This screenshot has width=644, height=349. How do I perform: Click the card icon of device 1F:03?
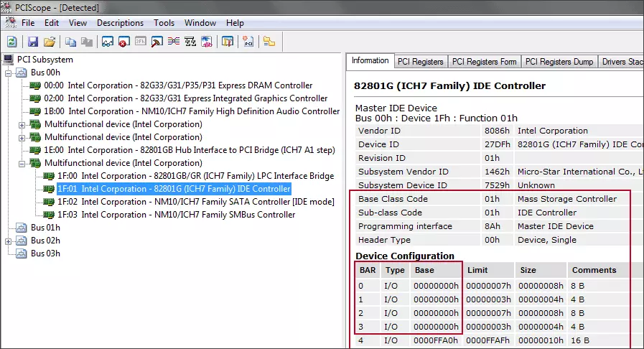(x=49, y=215)
